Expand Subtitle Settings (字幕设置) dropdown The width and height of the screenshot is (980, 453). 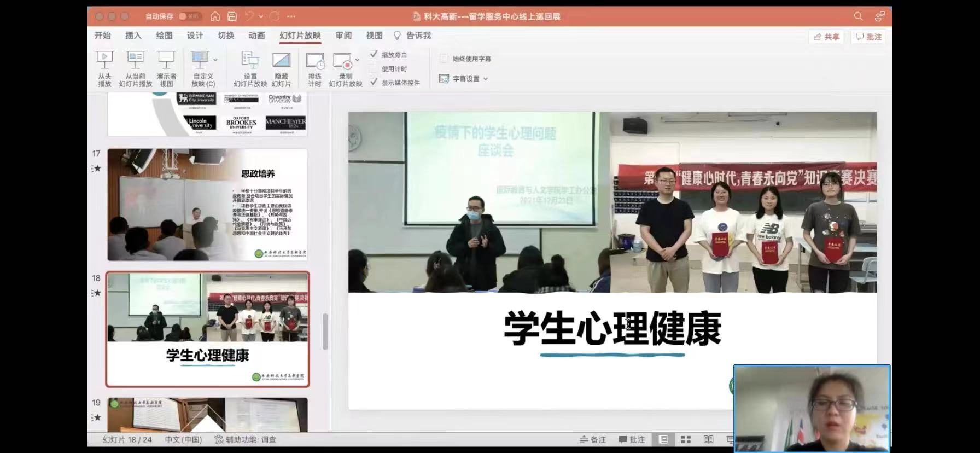pyautogui.click(x=486, y=79)
